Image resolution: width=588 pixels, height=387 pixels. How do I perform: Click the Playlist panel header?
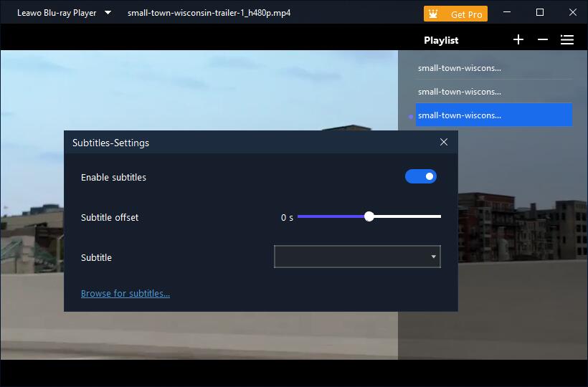point(441,40)
